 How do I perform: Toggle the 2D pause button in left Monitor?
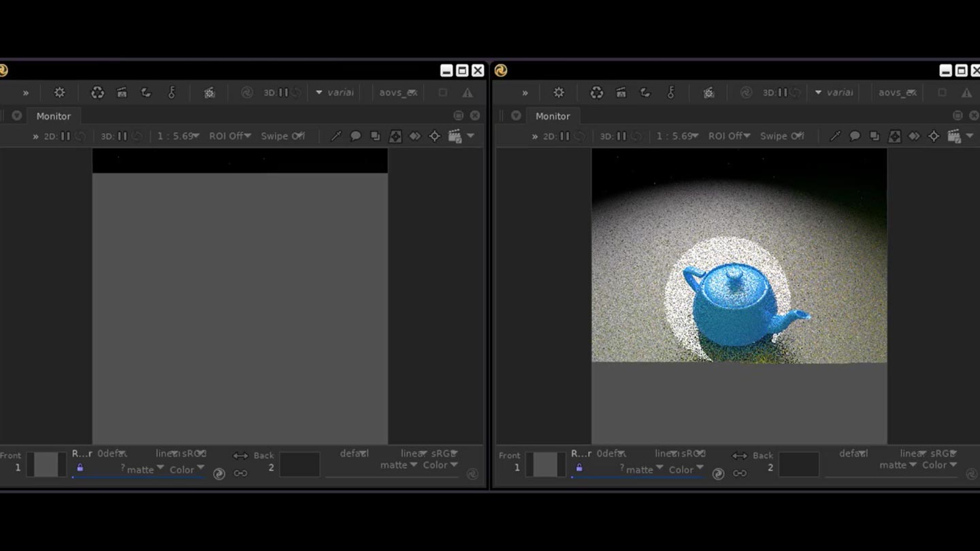tap(65, 136)
